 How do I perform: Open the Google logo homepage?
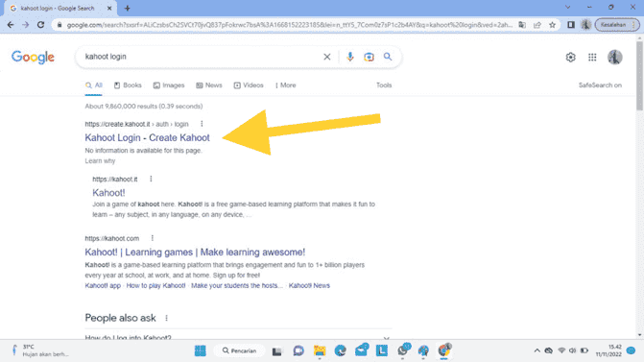point(33,57)
